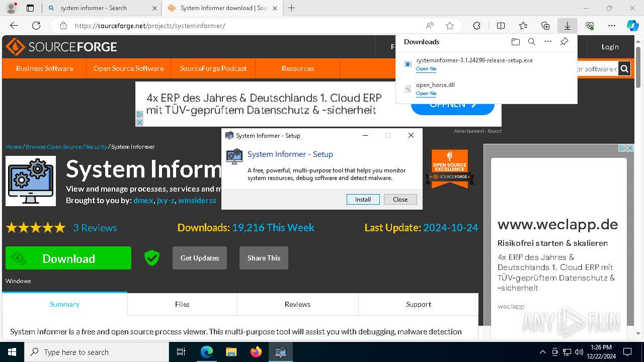644x362 pixels.
Task: Open File Explorer from taskbar
Action: click(231, 352)
